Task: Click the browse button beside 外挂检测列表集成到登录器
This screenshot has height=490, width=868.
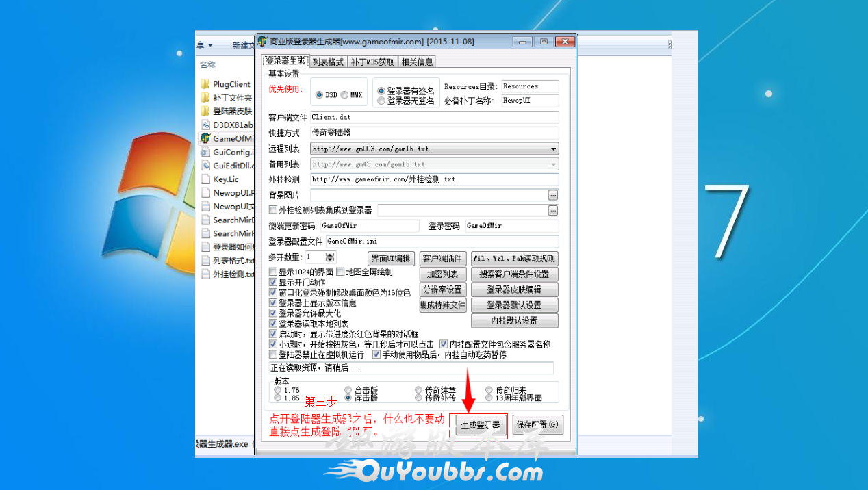Action: pyautogui.click(x=553, y=210)
